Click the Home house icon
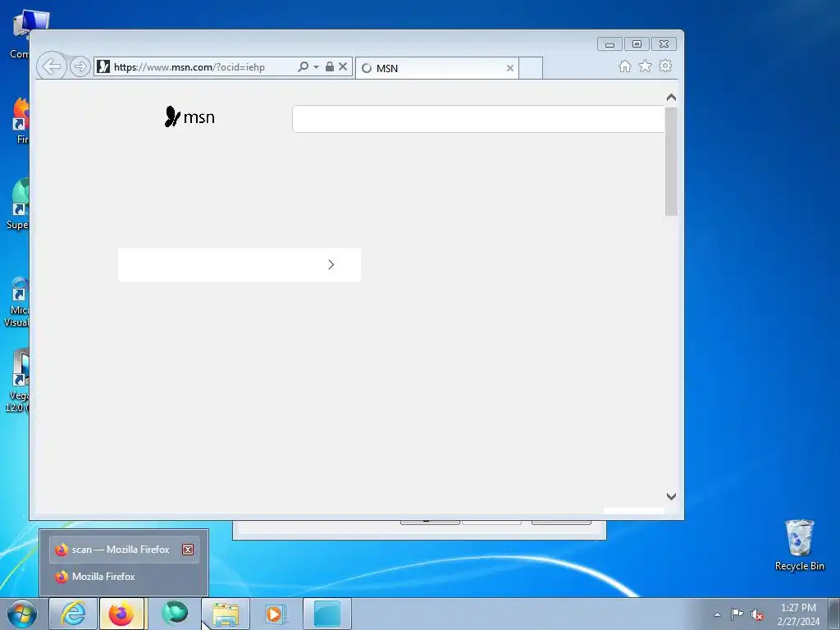840x630 pixels. click(x=624, y=66)
